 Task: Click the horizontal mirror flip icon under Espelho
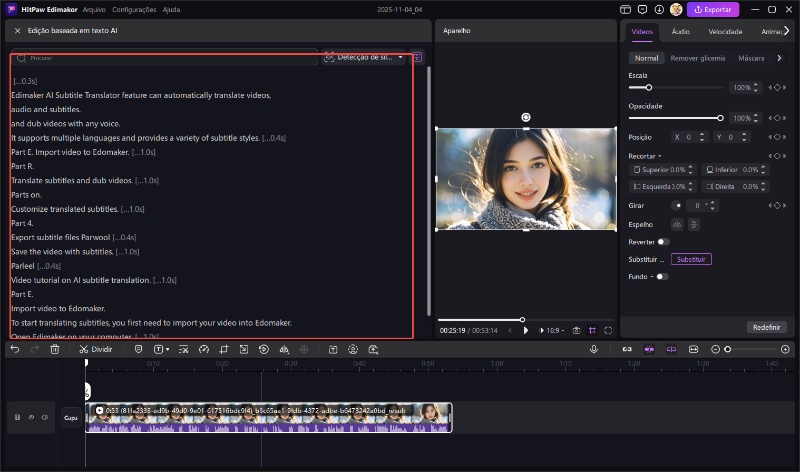(677, 224)
